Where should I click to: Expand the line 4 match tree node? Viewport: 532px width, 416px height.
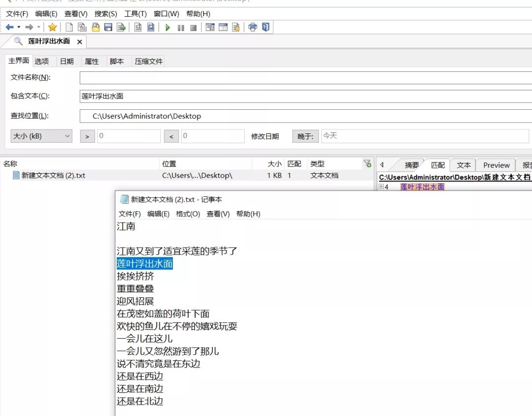point(381,187)
